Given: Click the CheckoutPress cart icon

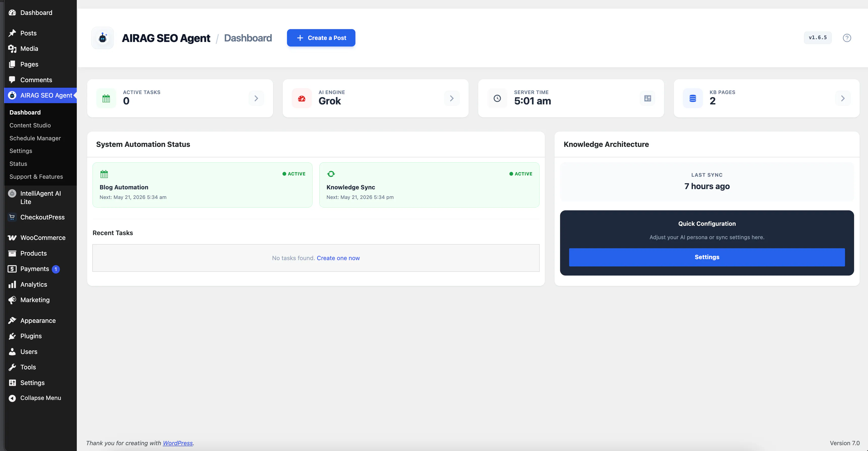Looking at the screenshot, I should 12,217.
